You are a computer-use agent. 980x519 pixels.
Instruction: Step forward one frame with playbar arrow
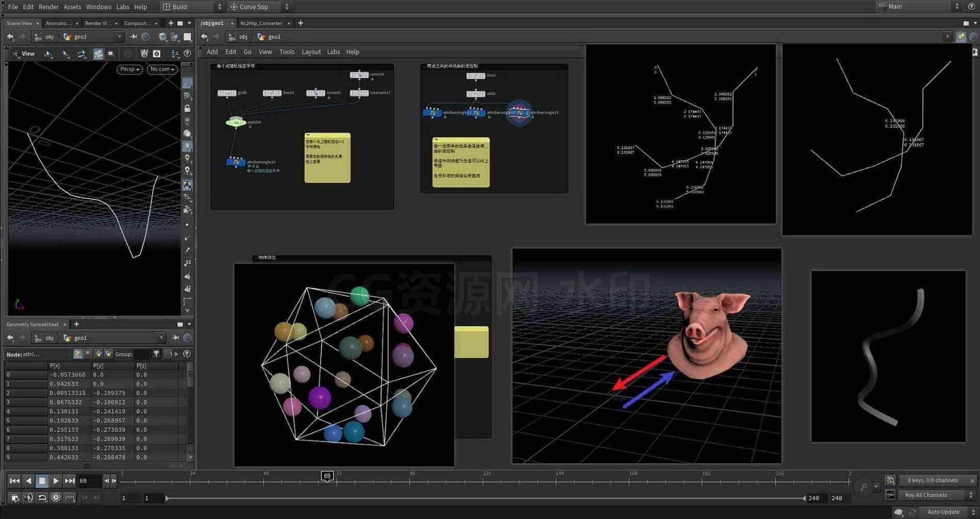point(114,481)
